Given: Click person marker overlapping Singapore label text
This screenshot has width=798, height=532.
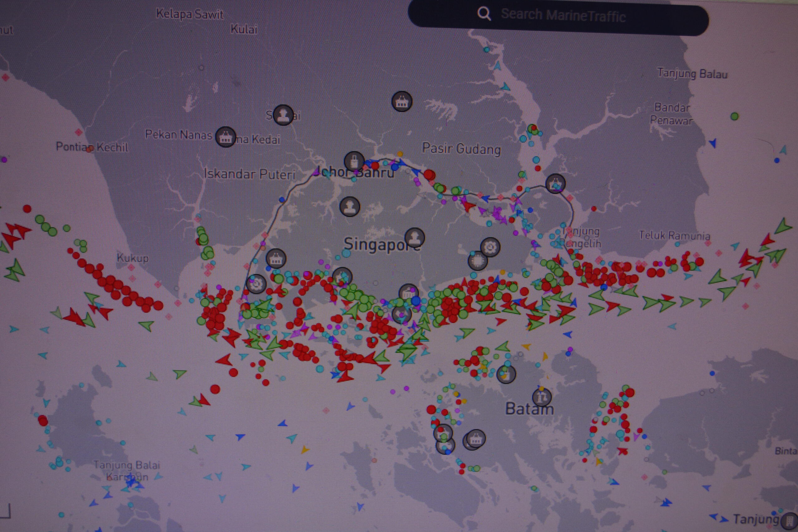Looking at the screenshot, I should click(x=415, y=237).
